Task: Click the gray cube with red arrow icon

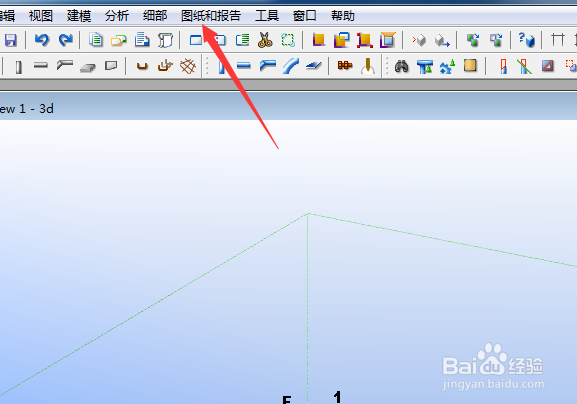Action: coord(419,40)
